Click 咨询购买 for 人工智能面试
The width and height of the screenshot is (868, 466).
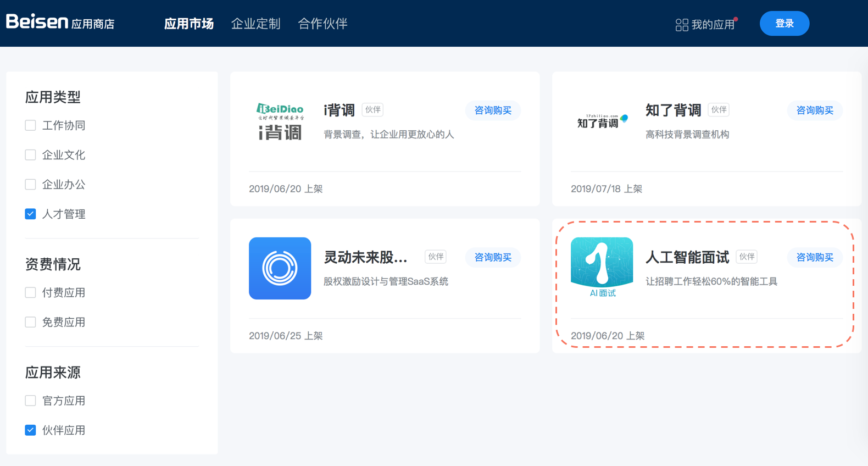pyautogui.click(x=815, y=257)
